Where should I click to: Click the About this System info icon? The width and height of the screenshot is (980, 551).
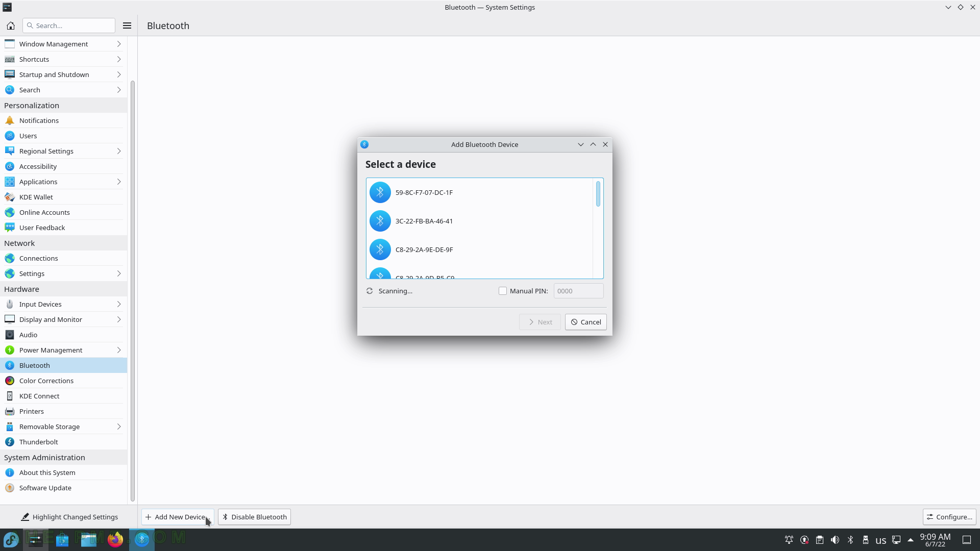10,472
